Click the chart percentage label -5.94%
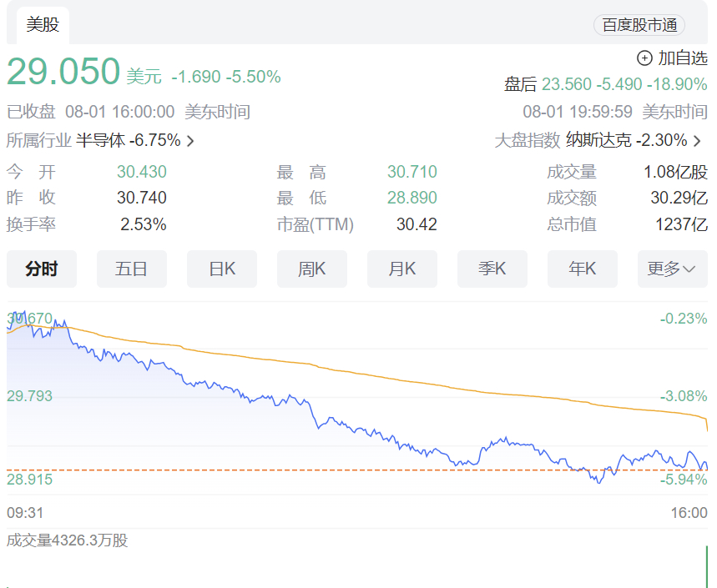The width and height of the screenshot is (717, 588). (684, 480)
